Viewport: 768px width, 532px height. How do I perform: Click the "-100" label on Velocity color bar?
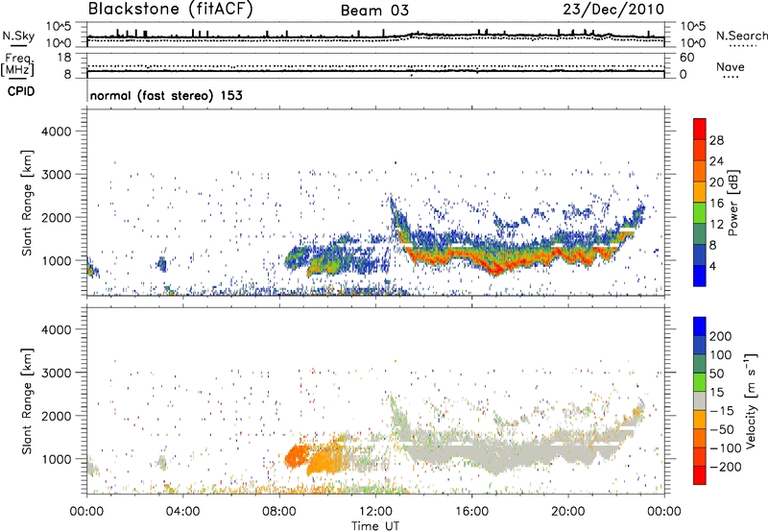click(x=726, y=447)
